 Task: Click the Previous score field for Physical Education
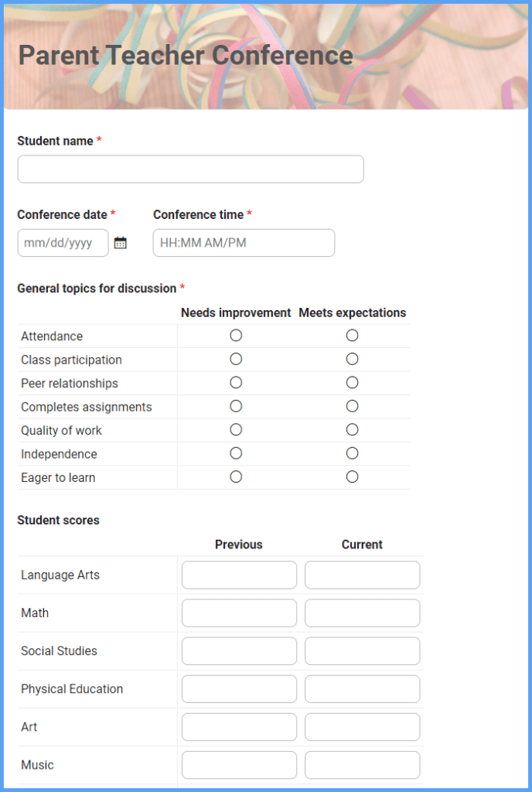[238, 688]
